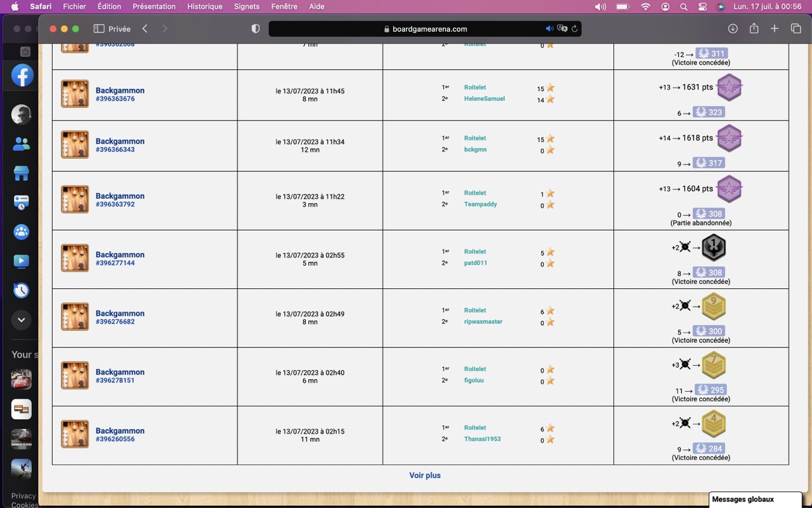812x508 pixels.
Task: Open game link #396366343
Action: (x=115, y=150)
